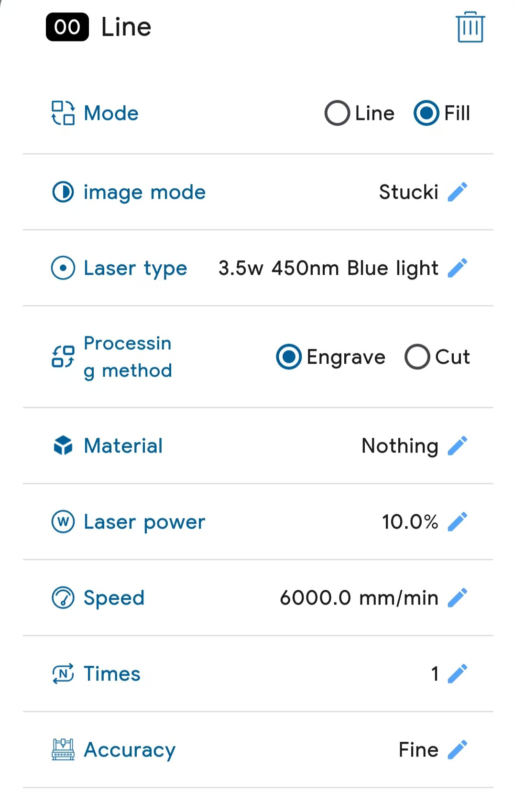Image resolution: width=514 pixels, height=812 pixels.
Task: Edit Times count with the pencil icon
Action: (x=458, y=674)
